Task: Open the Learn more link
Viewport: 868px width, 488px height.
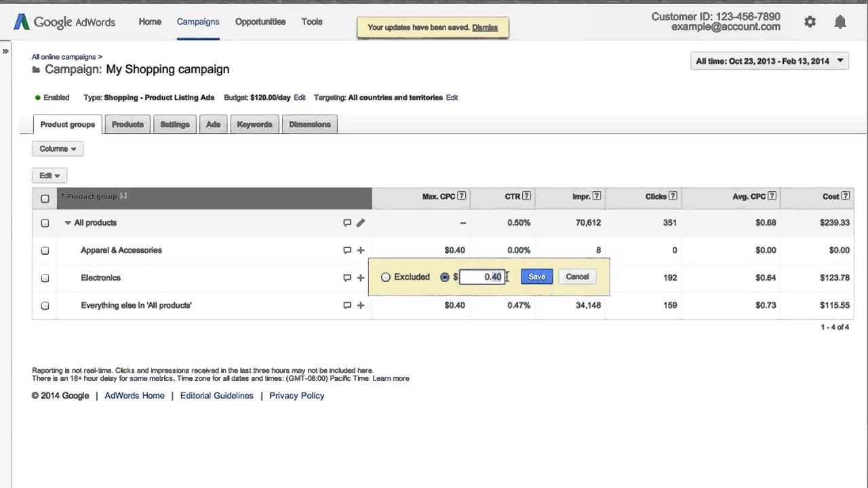Action: coord(391,379)
